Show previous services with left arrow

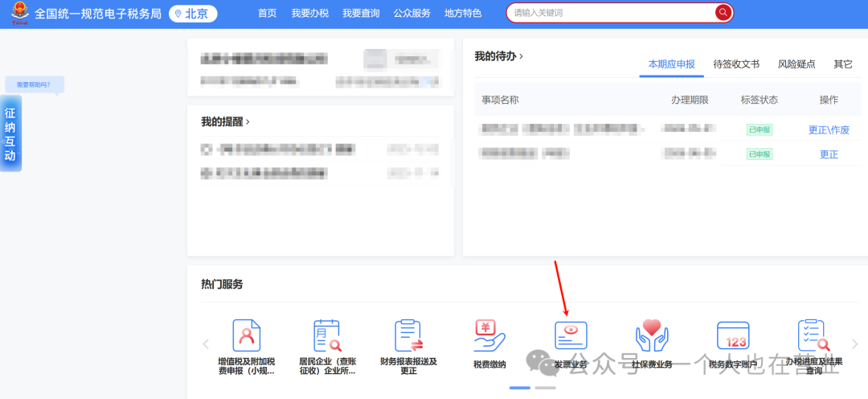point(206,344)
